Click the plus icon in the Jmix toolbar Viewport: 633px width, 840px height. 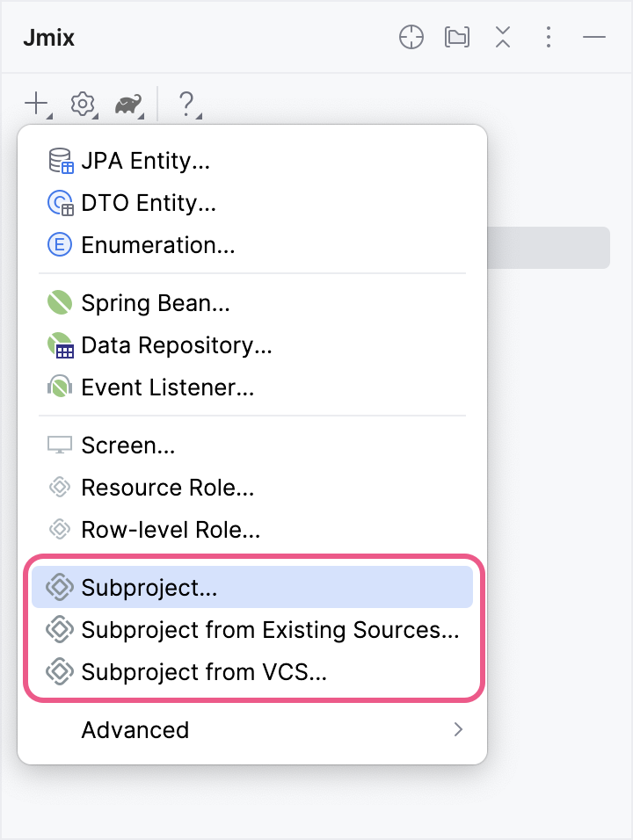point(35,105)
